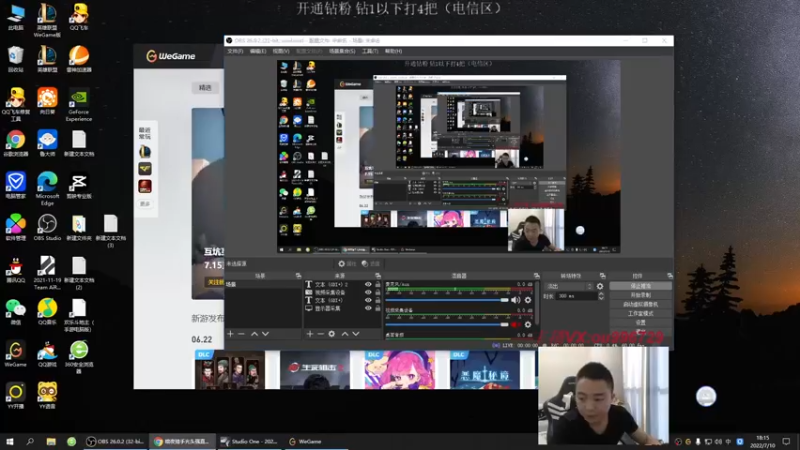Open File Explorer from taskbar
The image size is (800, 450).
[x=51, y=441]
